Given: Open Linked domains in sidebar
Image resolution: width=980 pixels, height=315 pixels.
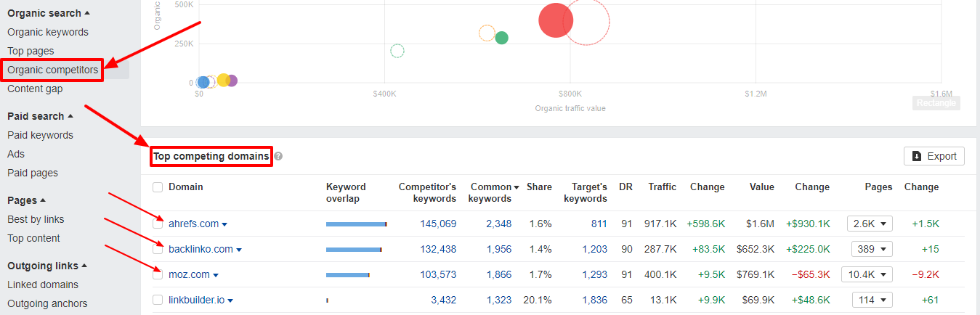Looking at the screenshot, I should click(x=43, y=285).
